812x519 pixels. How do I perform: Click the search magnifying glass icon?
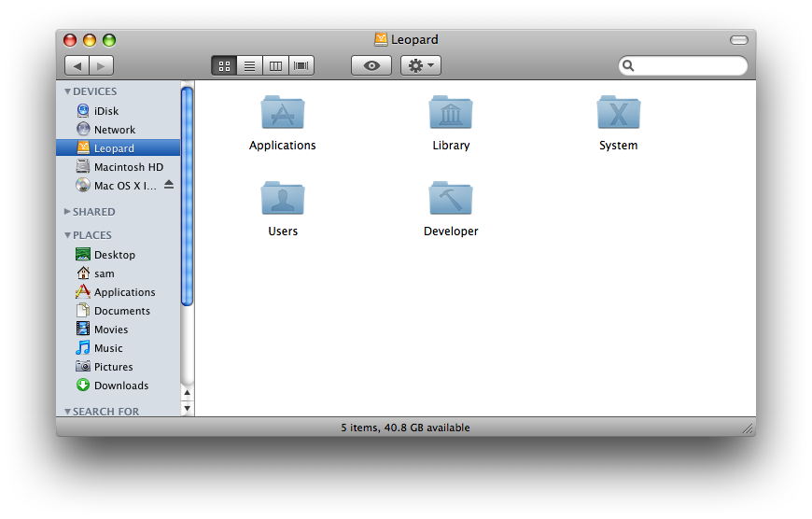coord(628,65)
